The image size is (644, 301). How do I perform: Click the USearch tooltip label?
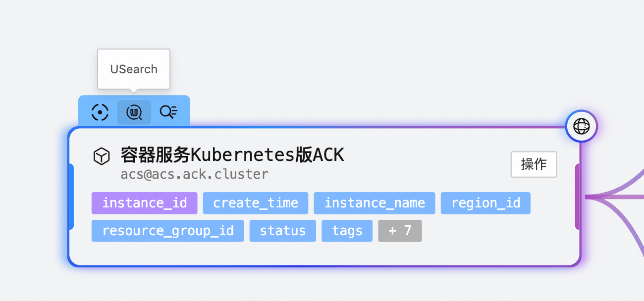[x=134, y=69]
